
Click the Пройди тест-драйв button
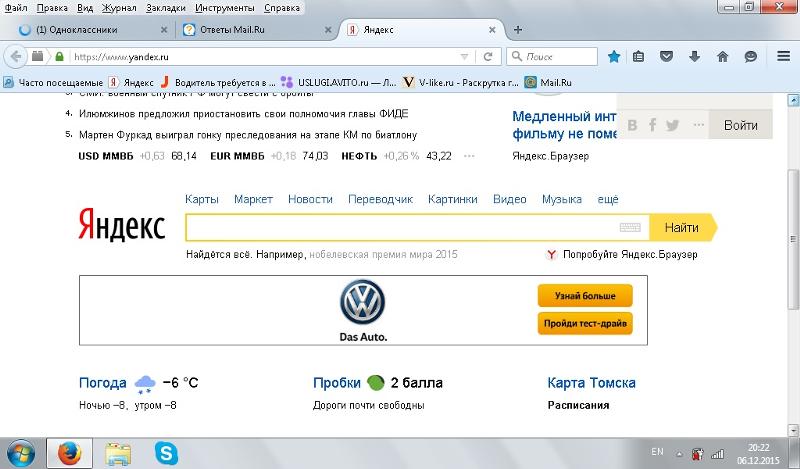pos(585,323)
